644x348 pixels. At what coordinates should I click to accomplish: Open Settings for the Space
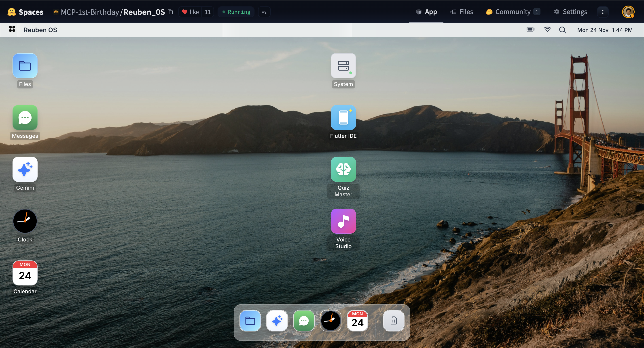[x=570, y=12]
